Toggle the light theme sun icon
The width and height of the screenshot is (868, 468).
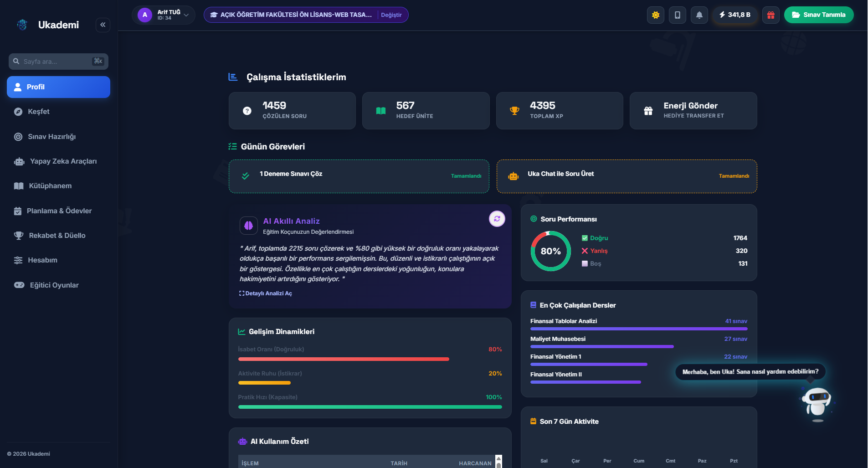pos(655,15)
